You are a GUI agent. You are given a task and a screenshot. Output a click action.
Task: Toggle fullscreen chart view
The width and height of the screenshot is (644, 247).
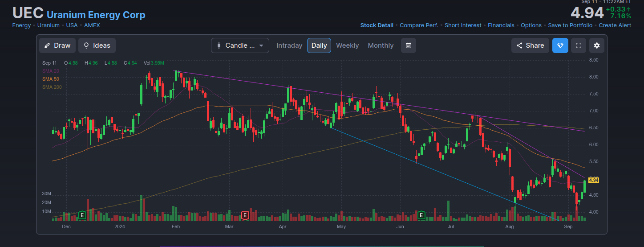point(579,45)
